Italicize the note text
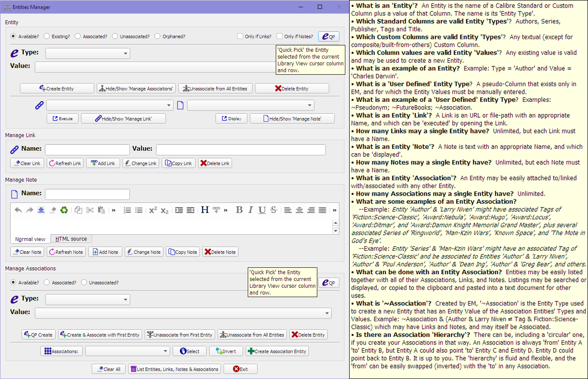588x379 pixels. 251,210
